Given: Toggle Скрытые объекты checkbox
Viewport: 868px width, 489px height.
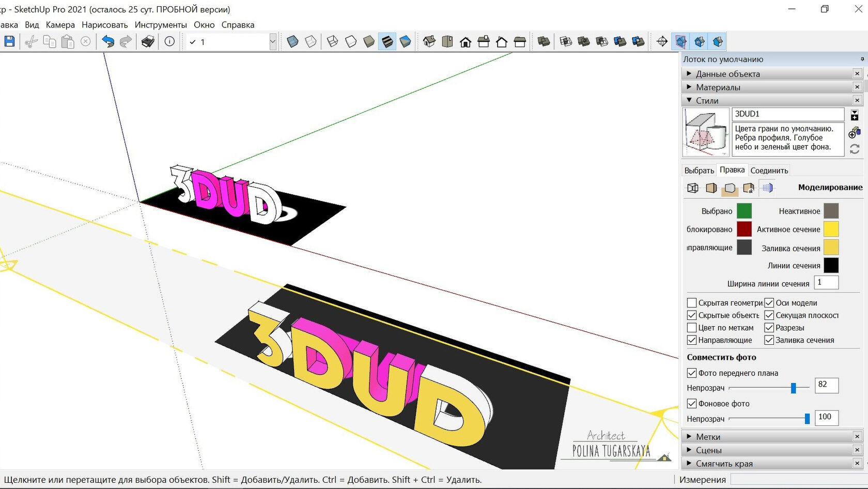Looking at the screenshot, I should (x=692, y=315).
